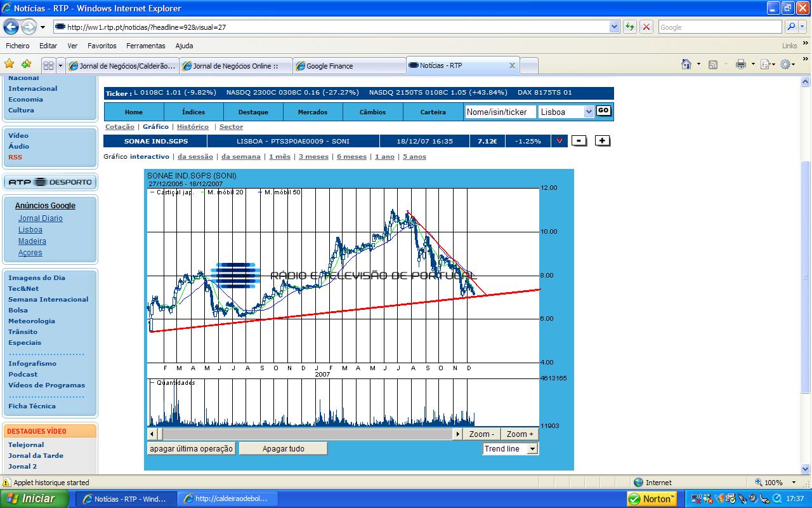Click the chart scrollbar left arrow

(152, 434)
